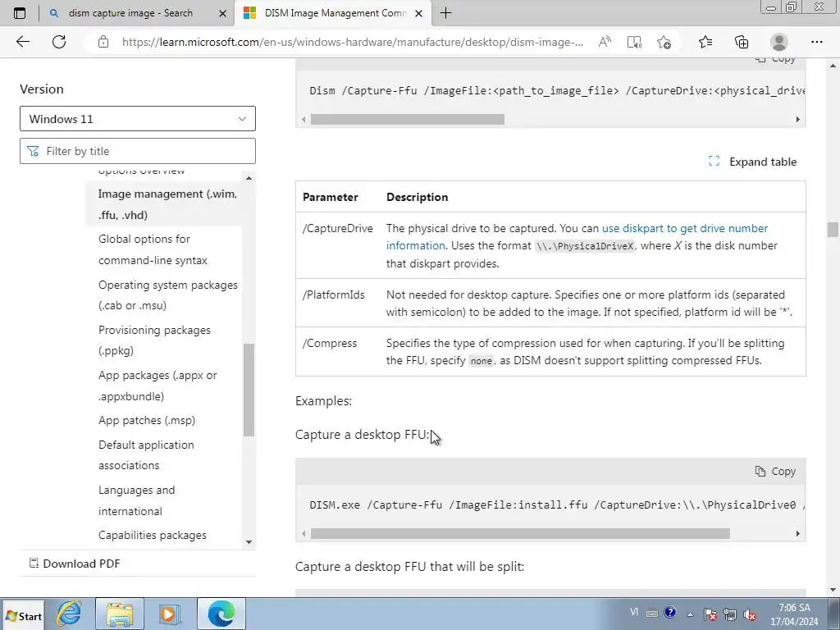Open the taskbar clock 7:06 SA

794,614
